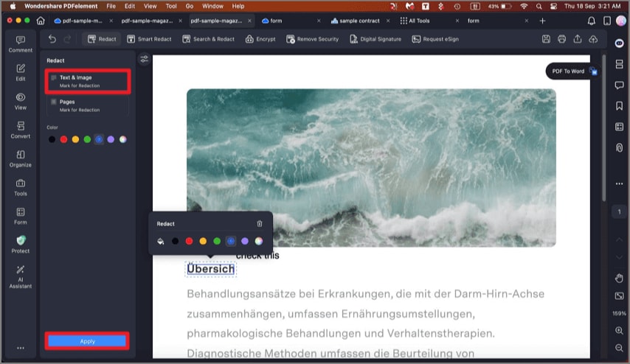The width and height of the screenshot is (630, 364).
Task: Choose yellow color in Redact popup
Action: tap(203, 241)
